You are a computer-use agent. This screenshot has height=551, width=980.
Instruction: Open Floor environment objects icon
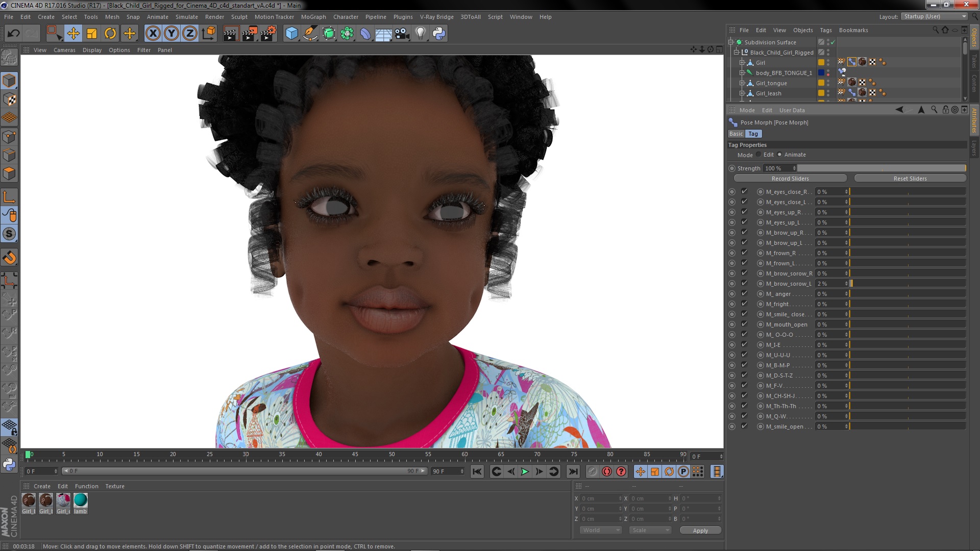[x=383, y=34]
